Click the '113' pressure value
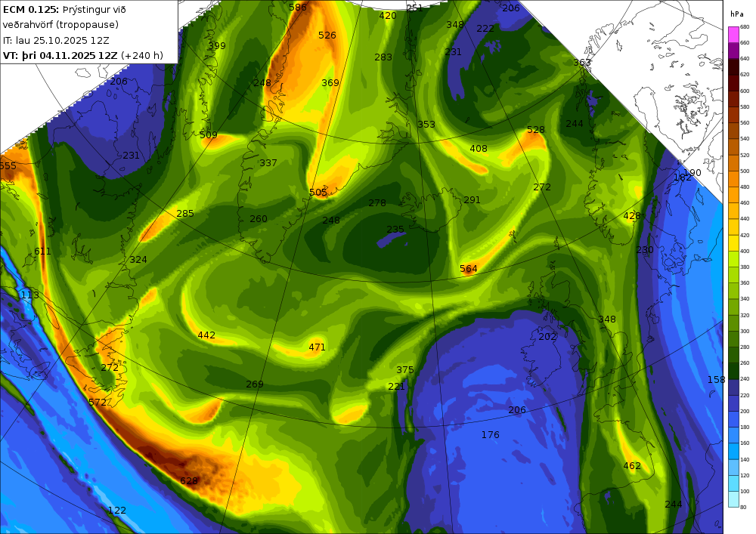This screenshot has height=534, width=756. tap(30, 295)
